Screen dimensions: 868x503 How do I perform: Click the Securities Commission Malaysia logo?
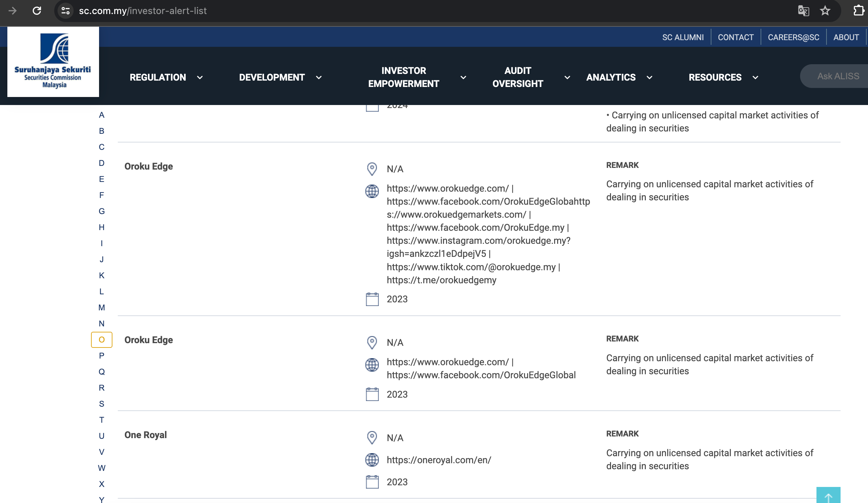click(x=53, y=62)
